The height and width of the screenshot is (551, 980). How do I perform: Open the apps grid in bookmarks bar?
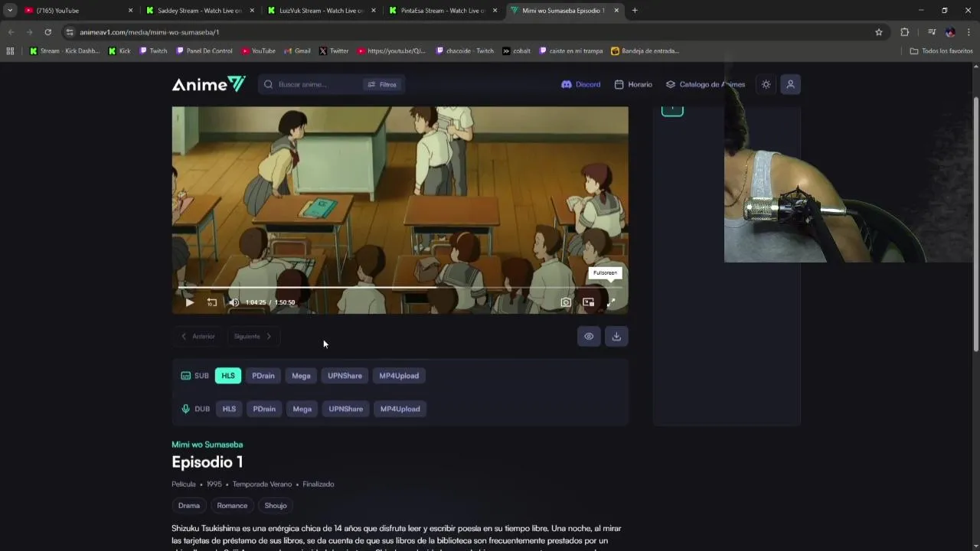tap(10, 51)
